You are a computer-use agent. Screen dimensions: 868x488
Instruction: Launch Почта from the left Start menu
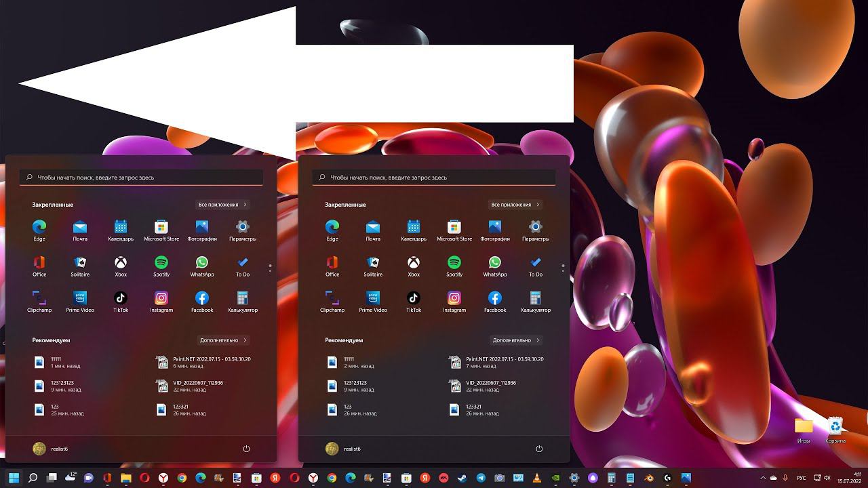80,230
